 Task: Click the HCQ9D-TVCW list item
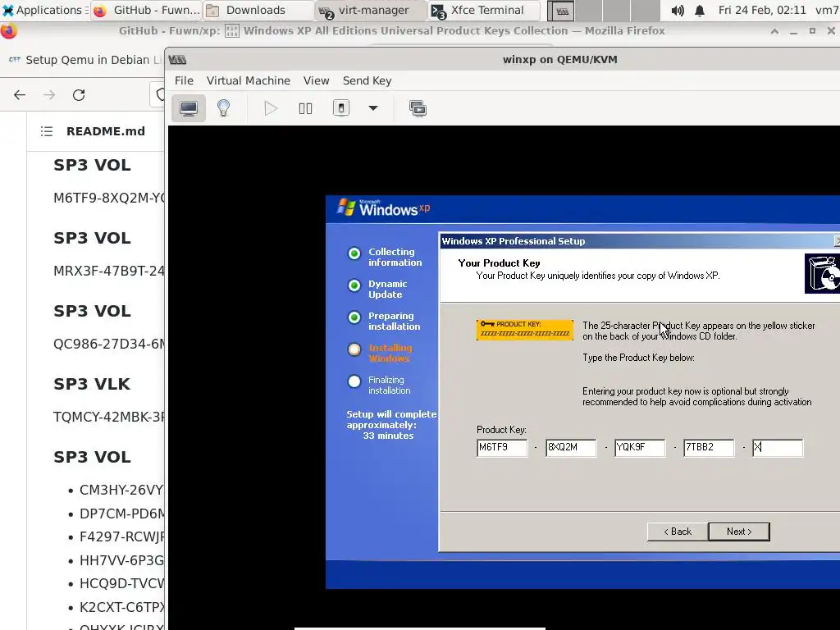pyautogui.click(x=122, y=583)
